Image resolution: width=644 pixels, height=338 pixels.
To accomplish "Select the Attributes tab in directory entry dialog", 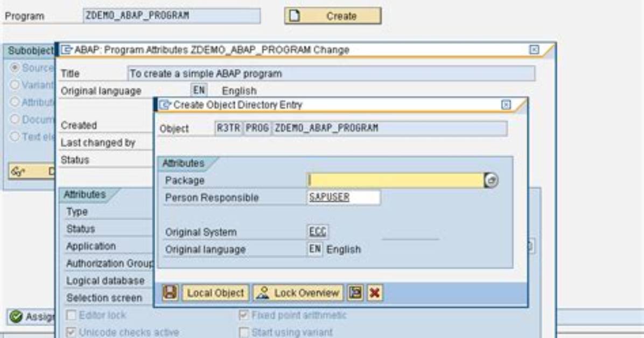I will (x=184, y=163).
